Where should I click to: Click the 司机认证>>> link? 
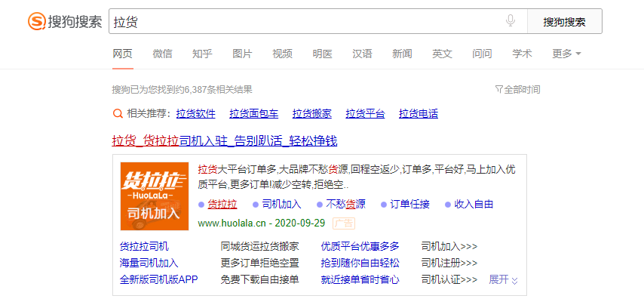point(449,280)
